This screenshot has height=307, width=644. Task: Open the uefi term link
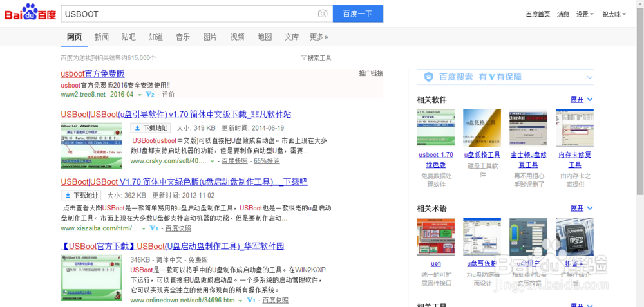(x=436, y=263)
